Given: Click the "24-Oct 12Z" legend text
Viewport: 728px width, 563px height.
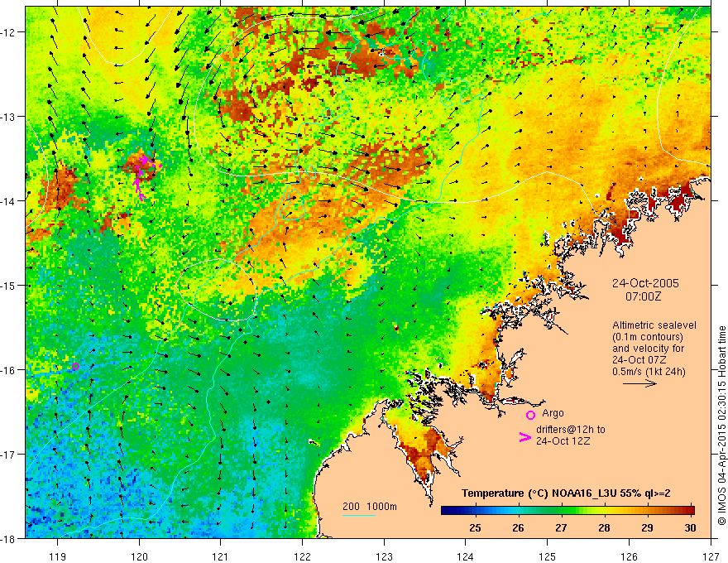Looking at the screenshot, I should (563, 441).
